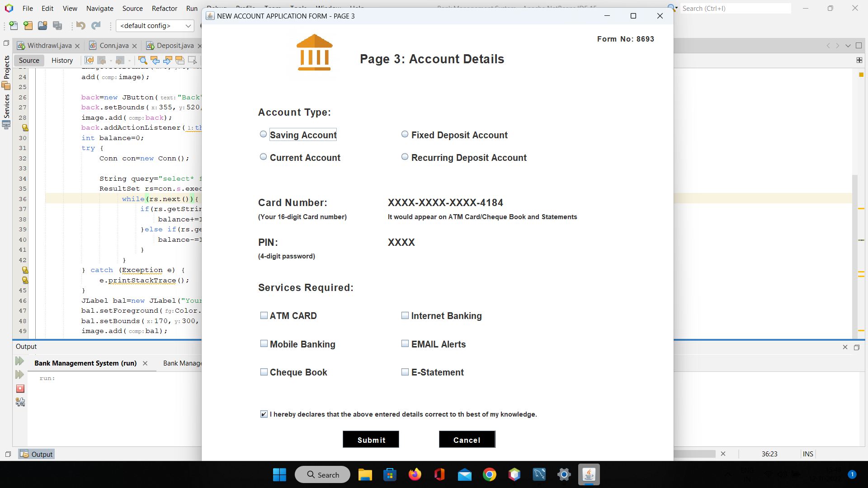This screenshot has width=868, height=488.
Task: Undo the last edit
Action: tap(81, 26)
